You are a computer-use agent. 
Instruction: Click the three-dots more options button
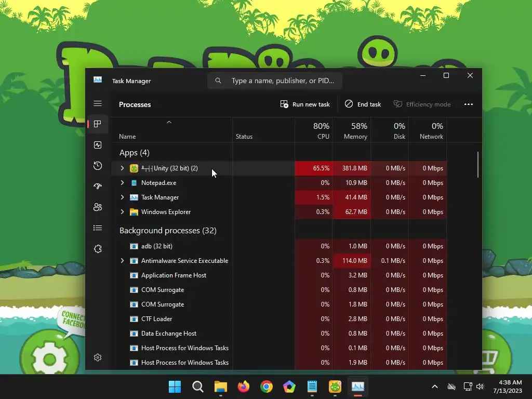469,104
